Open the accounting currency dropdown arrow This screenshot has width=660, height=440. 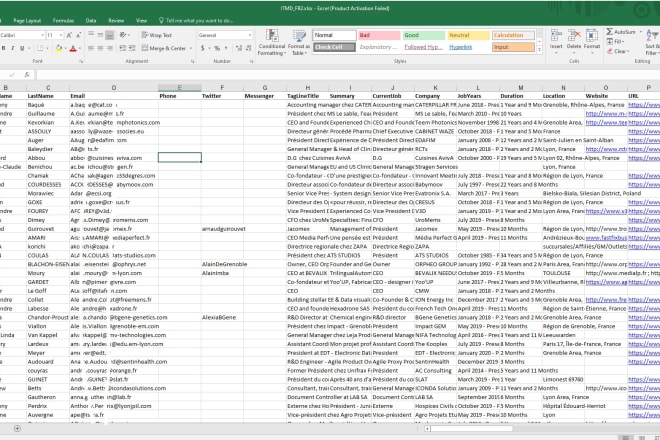(x=209, y=48)
